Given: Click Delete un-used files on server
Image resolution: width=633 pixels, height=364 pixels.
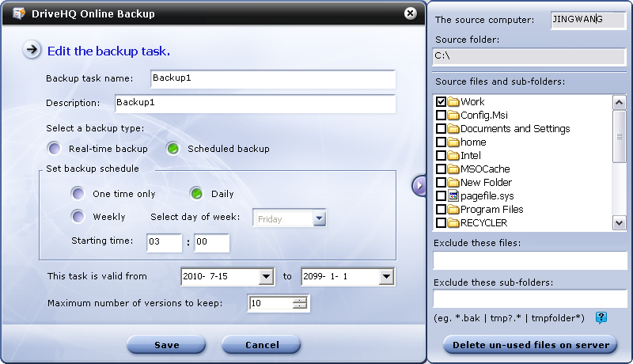Looking at the screenshot, I should (x=530, y=345).
